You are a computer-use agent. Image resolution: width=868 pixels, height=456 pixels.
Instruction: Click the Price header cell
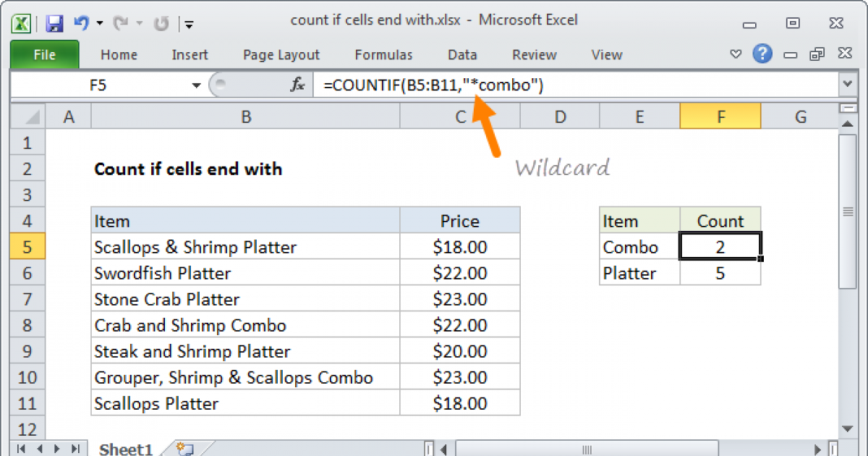pos(460,221)
